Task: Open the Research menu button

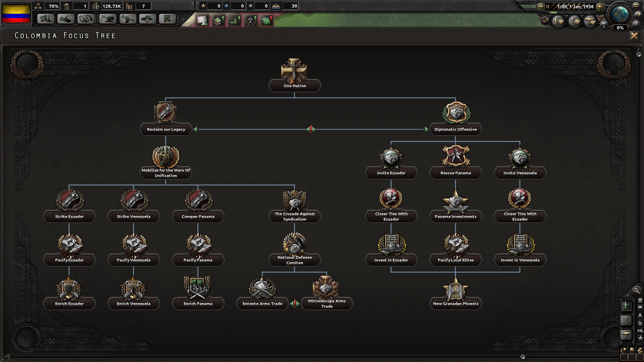Action: 45,19
